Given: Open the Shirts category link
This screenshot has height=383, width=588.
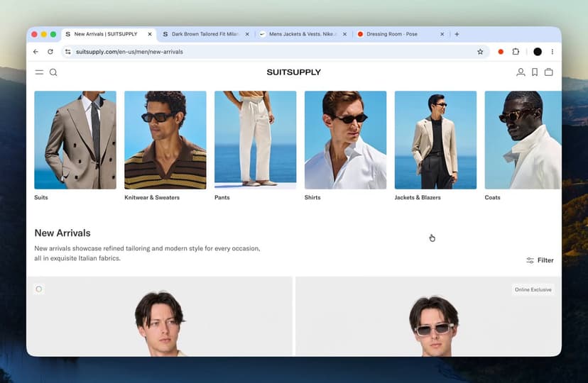Looking at the screenshot, I should tap(312, 197).
